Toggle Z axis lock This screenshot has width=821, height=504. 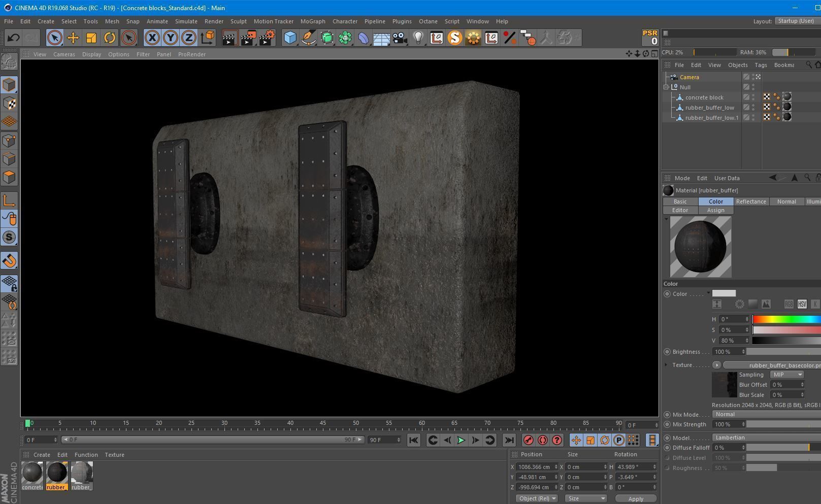[188, 38]
